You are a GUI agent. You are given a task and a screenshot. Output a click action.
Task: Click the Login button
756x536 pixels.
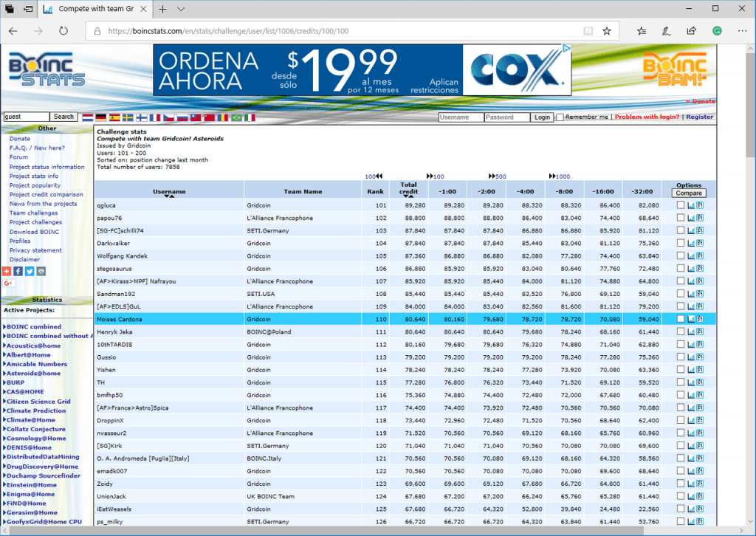coord(542,117)
